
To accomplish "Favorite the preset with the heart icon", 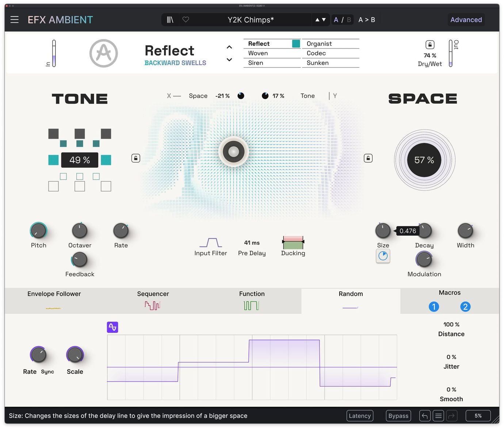I will (186, 20).
